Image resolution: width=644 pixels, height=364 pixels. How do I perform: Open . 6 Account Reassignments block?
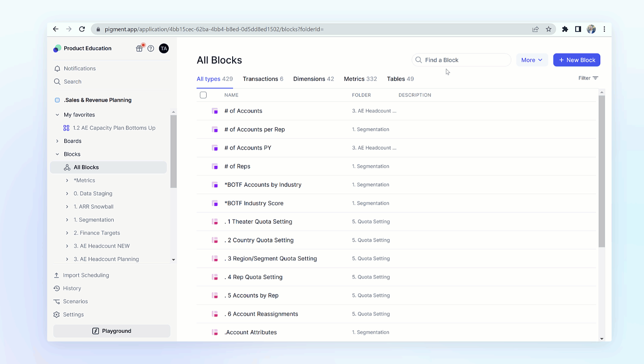pyautogui.click(x=261, y=314)
